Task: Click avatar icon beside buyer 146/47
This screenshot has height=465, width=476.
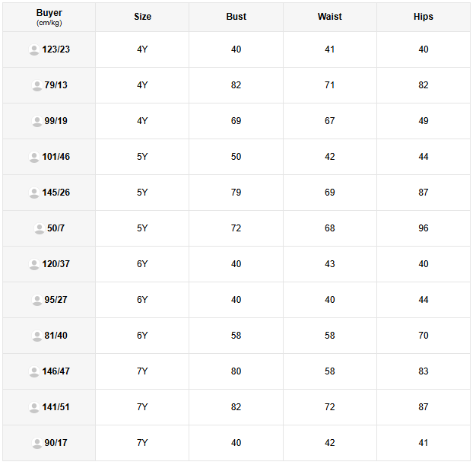Action: click(34, 372)
